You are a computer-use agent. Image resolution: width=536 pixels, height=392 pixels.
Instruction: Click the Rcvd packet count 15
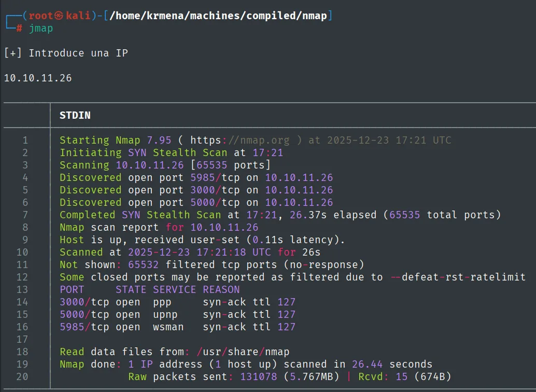[402, 376]
